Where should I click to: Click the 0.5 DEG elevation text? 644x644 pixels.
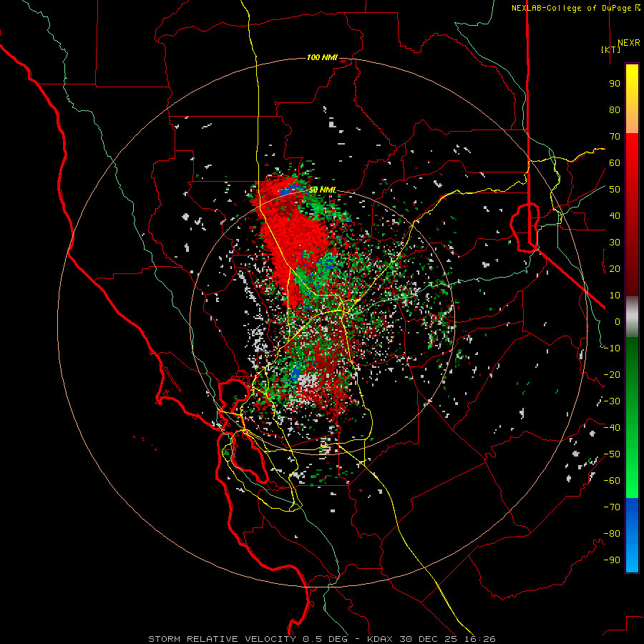[x=326, y=639]
